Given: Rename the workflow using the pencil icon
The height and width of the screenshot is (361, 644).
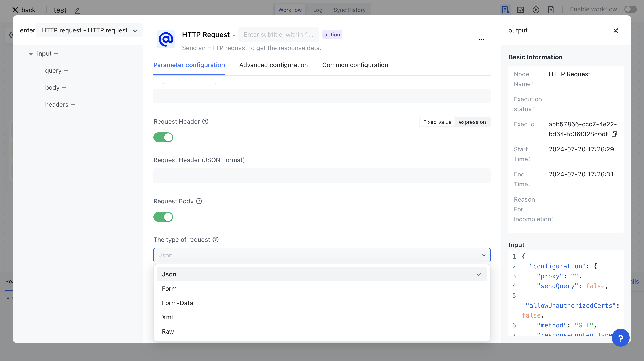Looking at the screenshot, I should point(77,11).
